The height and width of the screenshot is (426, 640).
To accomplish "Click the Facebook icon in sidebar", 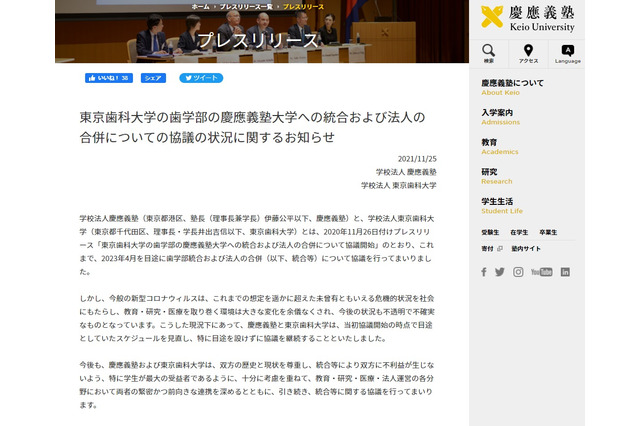I will pos(484,272).
